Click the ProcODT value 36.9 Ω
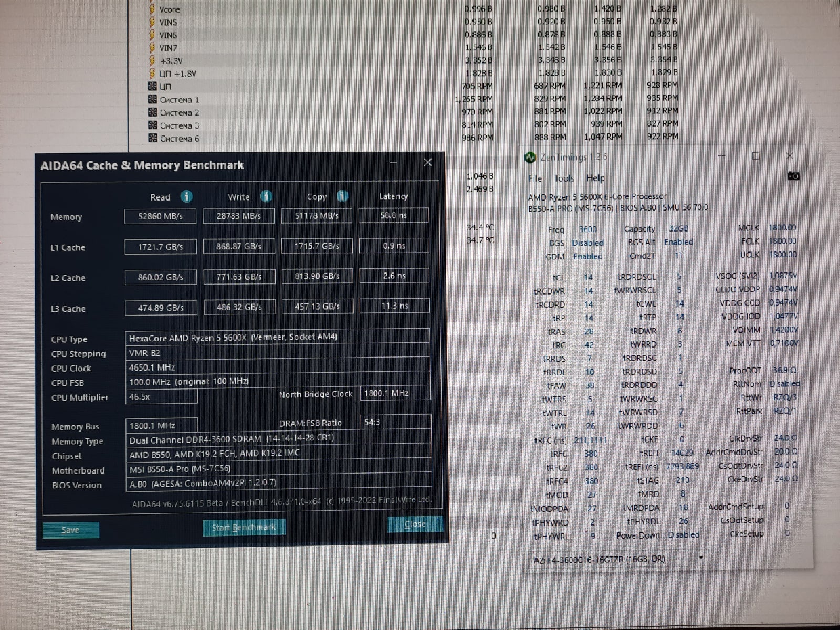 (785, 371)
